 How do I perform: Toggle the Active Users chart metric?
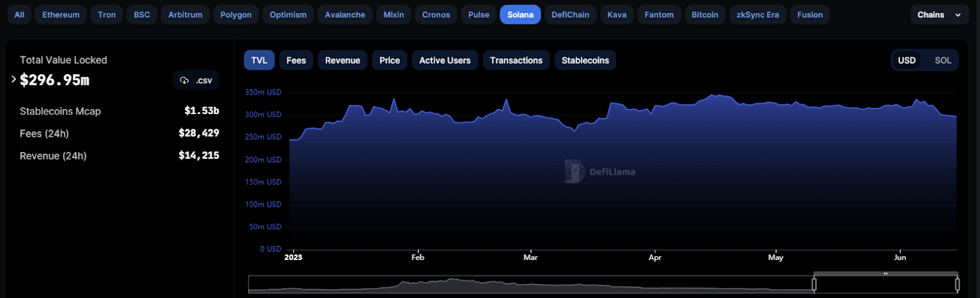click(445, 60)
